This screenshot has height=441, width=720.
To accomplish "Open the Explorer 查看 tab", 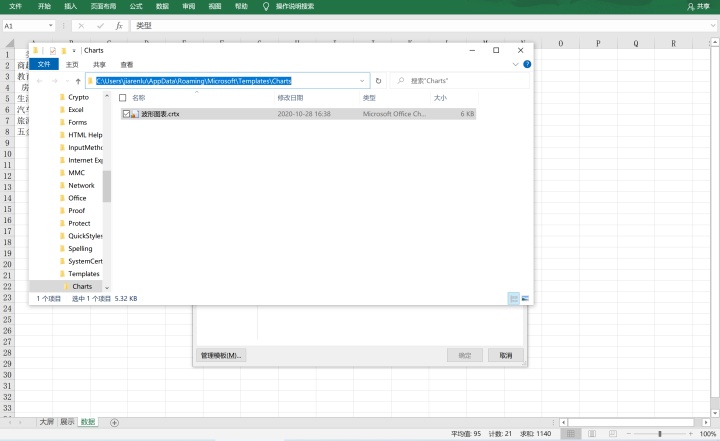I will pyautogui.click(x=127, y=65).
